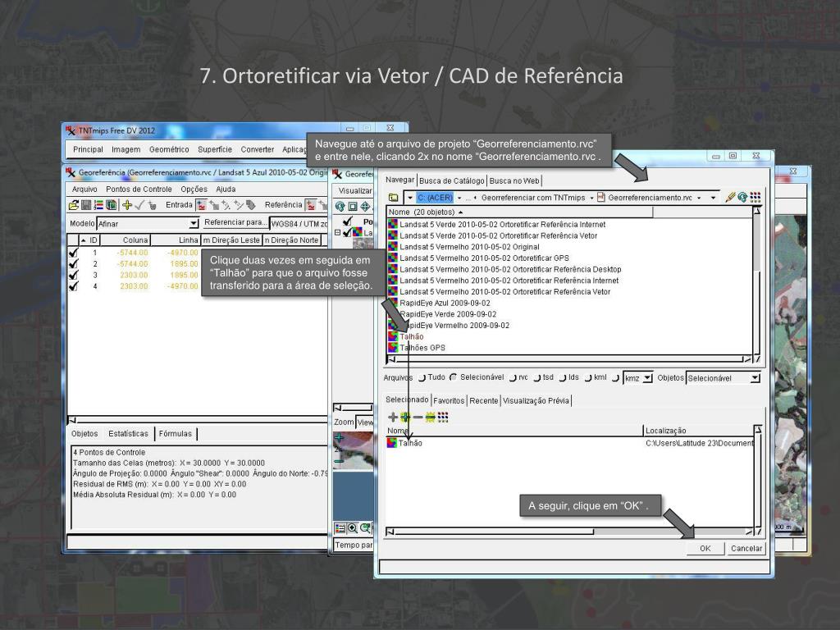Click the four-arrow pan icon in Visualizar window
840x630 pixels.
click(x=365, y=206)
